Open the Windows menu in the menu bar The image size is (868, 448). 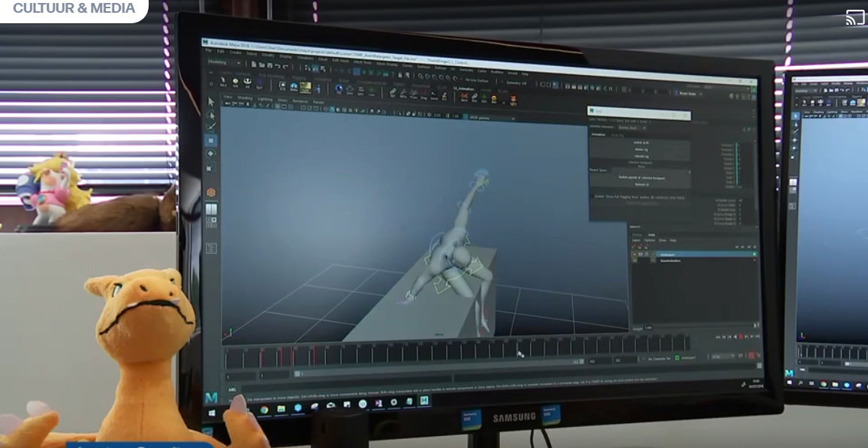coord(305,56)
